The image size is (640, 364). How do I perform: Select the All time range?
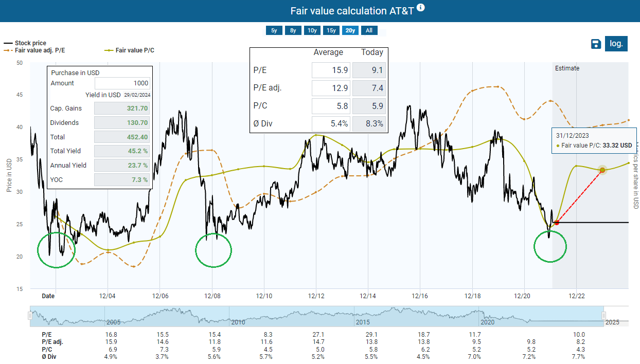[369, 30]
